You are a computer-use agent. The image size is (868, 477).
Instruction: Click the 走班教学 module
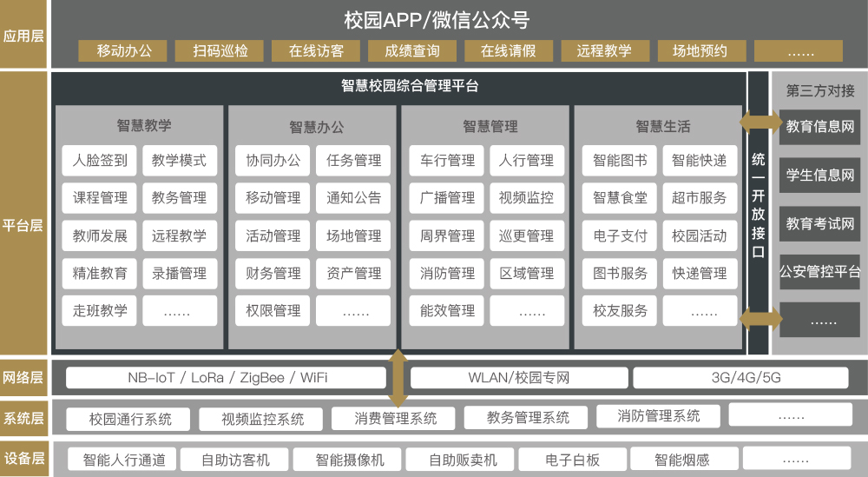click(x=99, y=310)
